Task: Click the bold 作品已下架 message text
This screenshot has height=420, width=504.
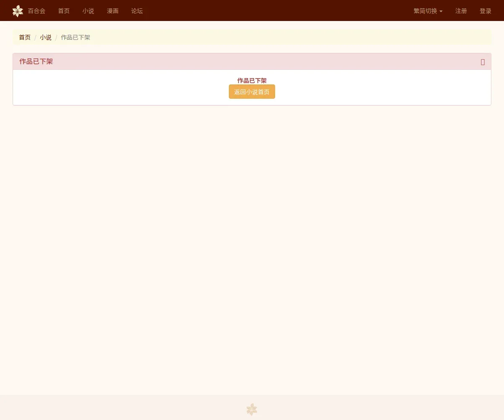Action: pyautogui.click(x=252, y=81)
